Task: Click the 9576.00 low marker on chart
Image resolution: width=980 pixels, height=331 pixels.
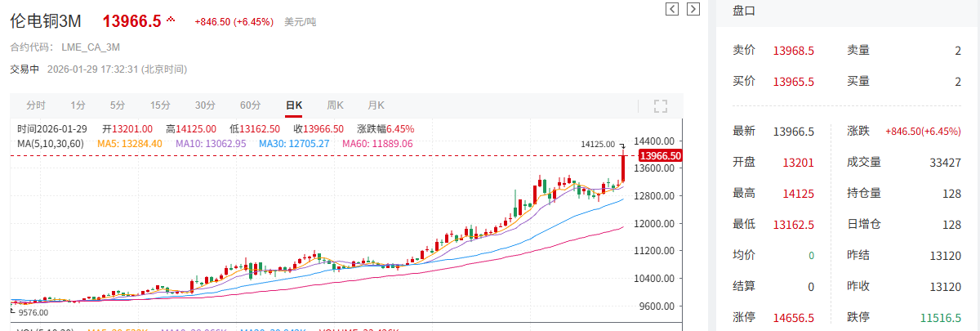Action: point(33,312)
